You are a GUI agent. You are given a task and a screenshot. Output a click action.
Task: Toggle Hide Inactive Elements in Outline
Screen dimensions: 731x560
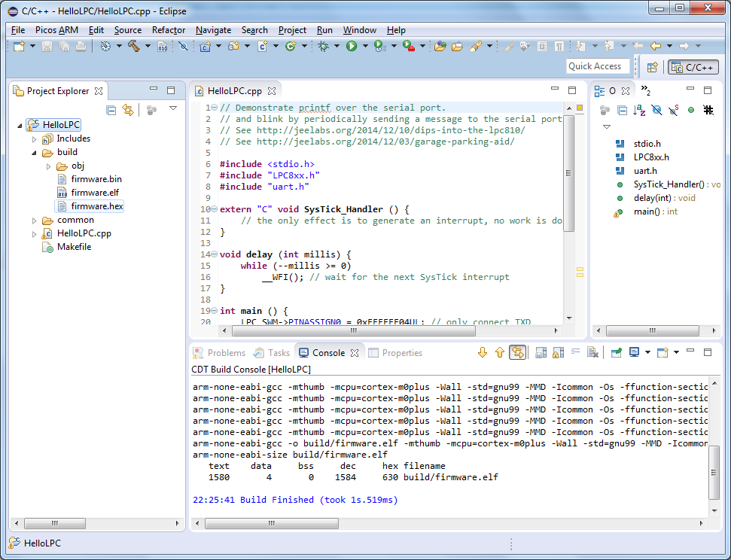(708, 110)
